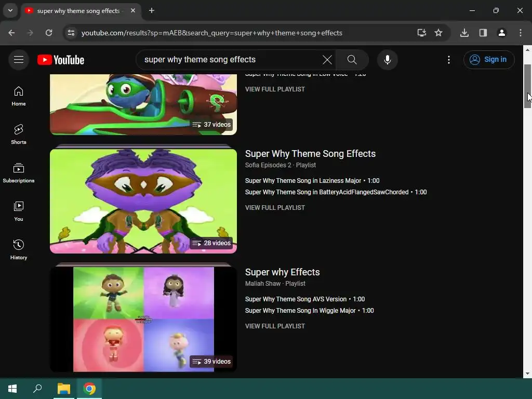This screenshot has width=532, height=399.
Task: Toggle the browser side panel
Action: pyautogui.click(x=483, y=33)
